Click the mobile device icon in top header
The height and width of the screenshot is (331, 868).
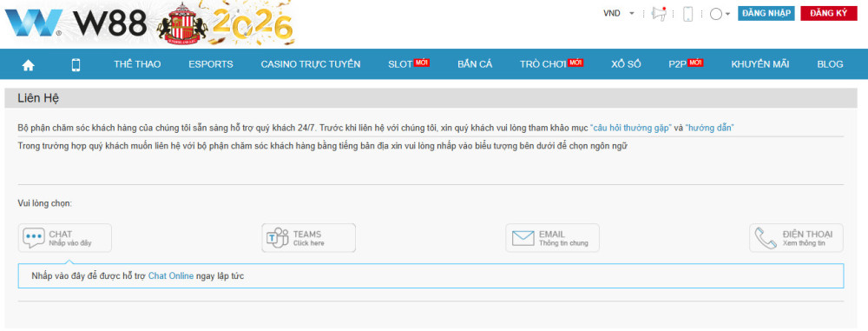[x=688, y=14]
